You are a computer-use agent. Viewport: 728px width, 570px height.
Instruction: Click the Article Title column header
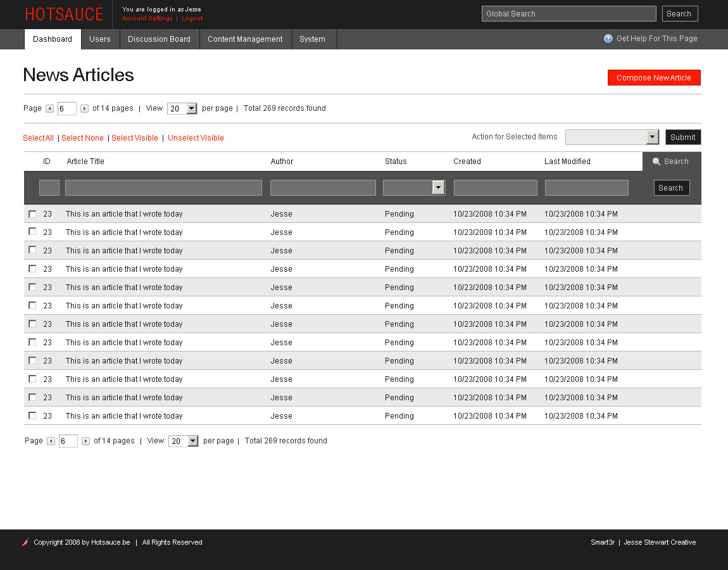pyautogui.click(x=85, y=161)
